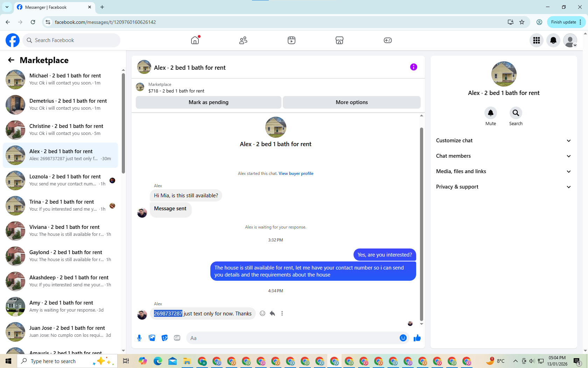Open conversation information purple icon
588x368 pixels.
point(414,67)
